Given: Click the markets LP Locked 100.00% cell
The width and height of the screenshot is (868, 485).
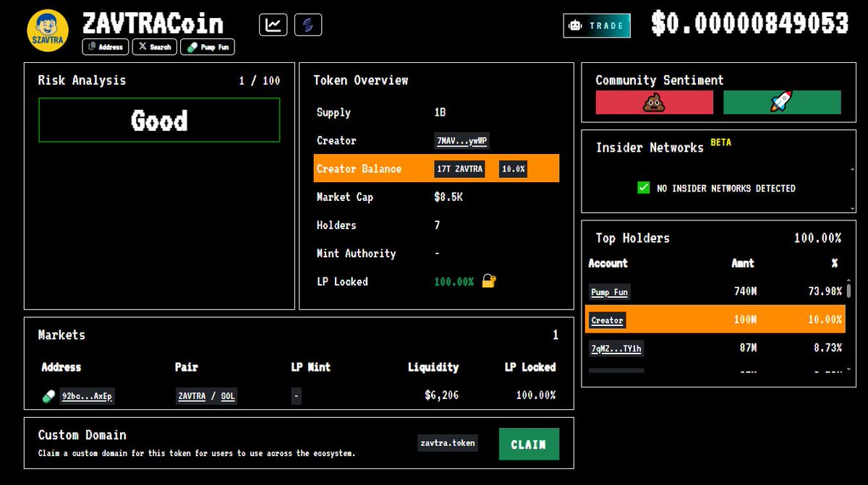Looking at the screenshot, I should click(536, 395).
